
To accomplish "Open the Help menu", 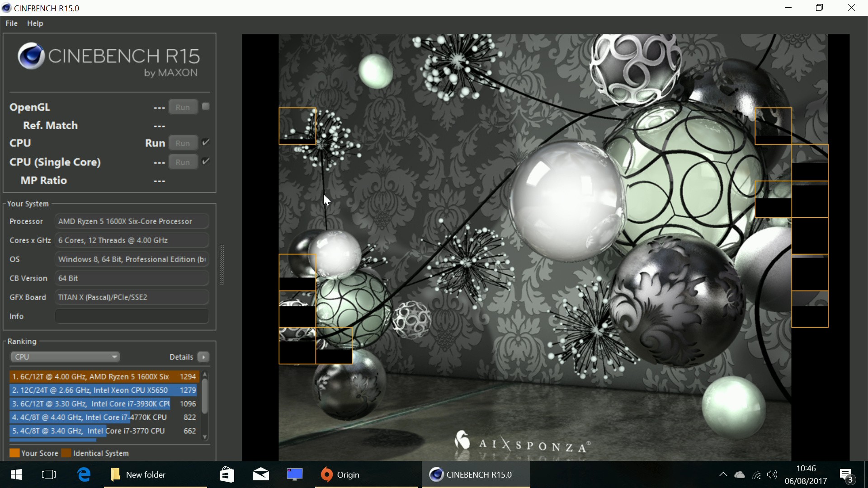I will 35,23.
